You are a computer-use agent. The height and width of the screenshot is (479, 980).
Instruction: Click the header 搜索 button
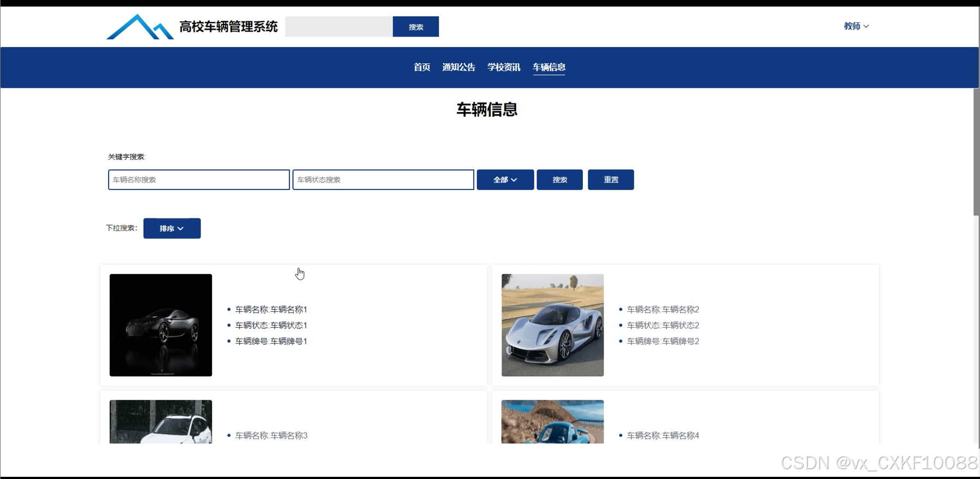[416, 27]
